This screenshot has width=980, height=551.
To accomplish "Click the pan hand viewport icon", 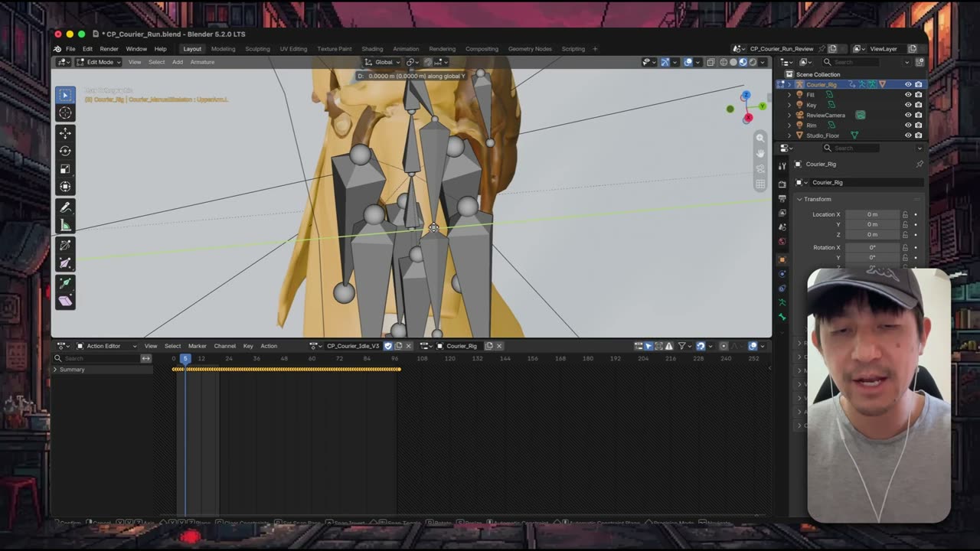I will pos(759,153).
